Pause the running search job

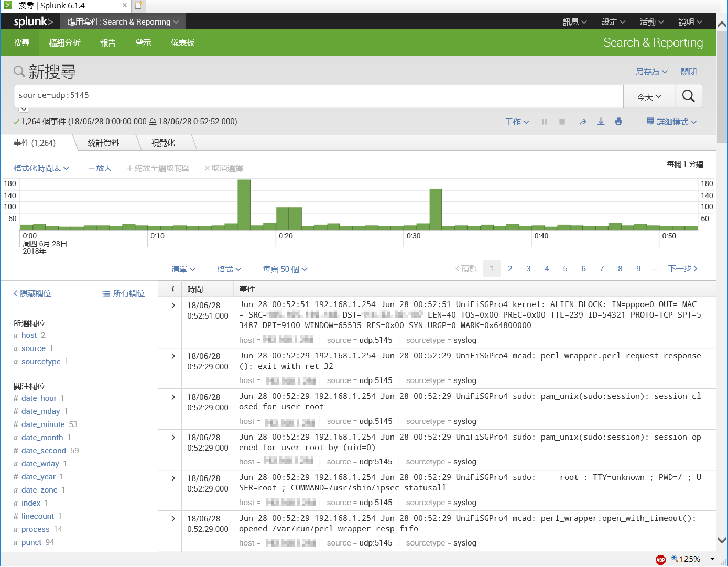(x=544, y=122)
